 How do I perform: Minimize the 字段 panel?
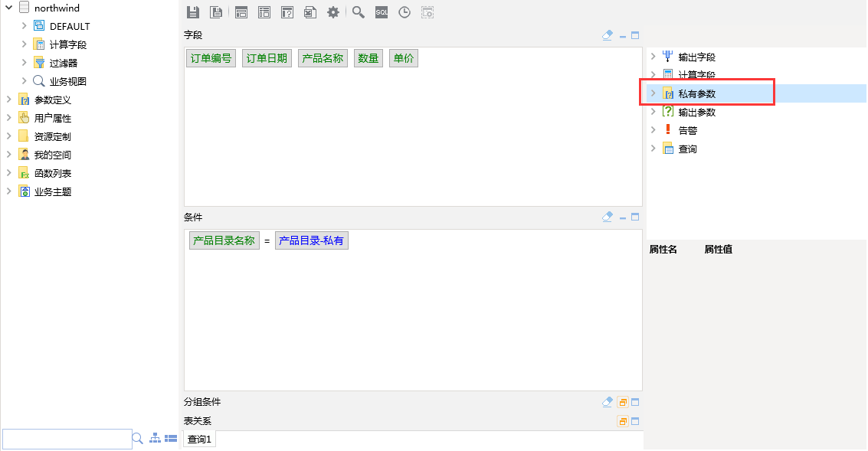click(623, 37)
